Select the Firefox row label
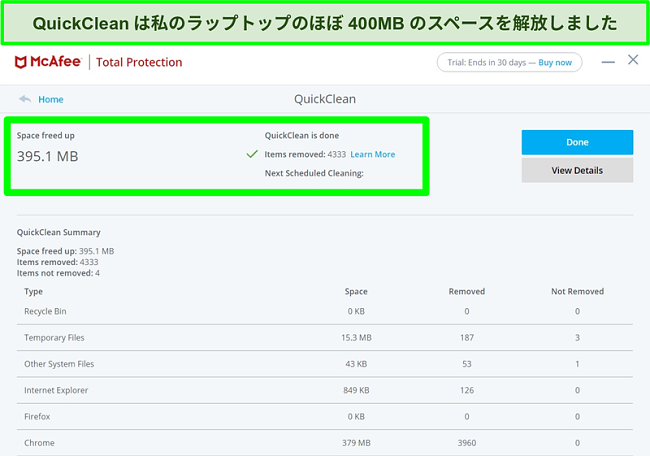650x456 pixels. (x=37, y=417)
